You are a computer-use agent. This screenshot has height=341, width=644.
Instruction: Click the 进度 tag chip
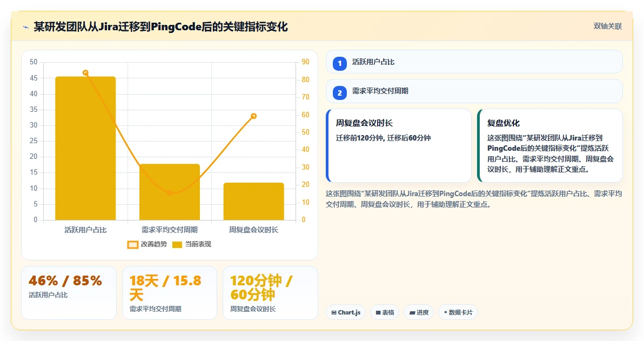pyautogui.click(x=419, y=312)
